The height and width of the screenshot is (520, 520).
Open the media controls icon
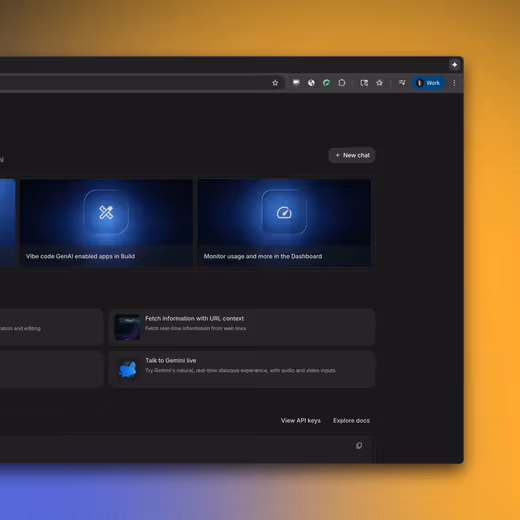pyautogui.click(x=402, y=83)
